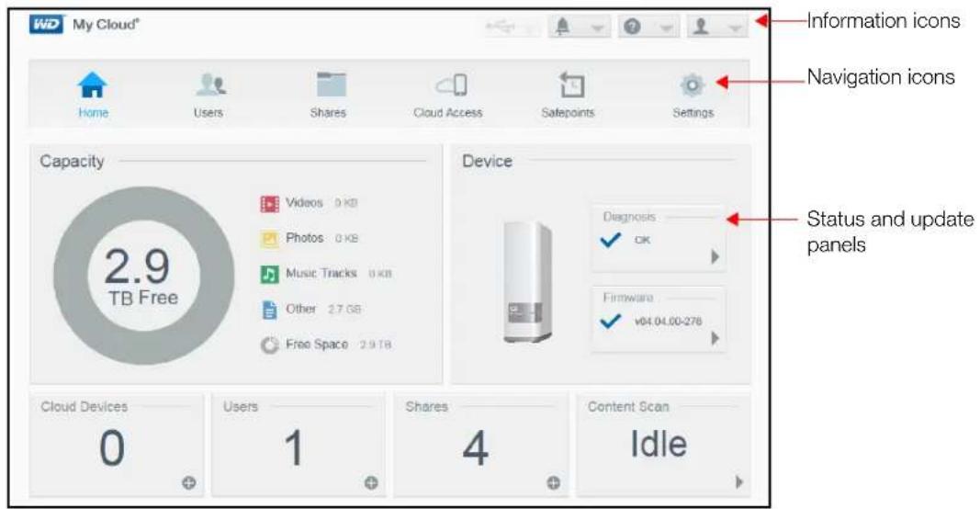Click the 2.9 TB Free text

tap(141, 277)
